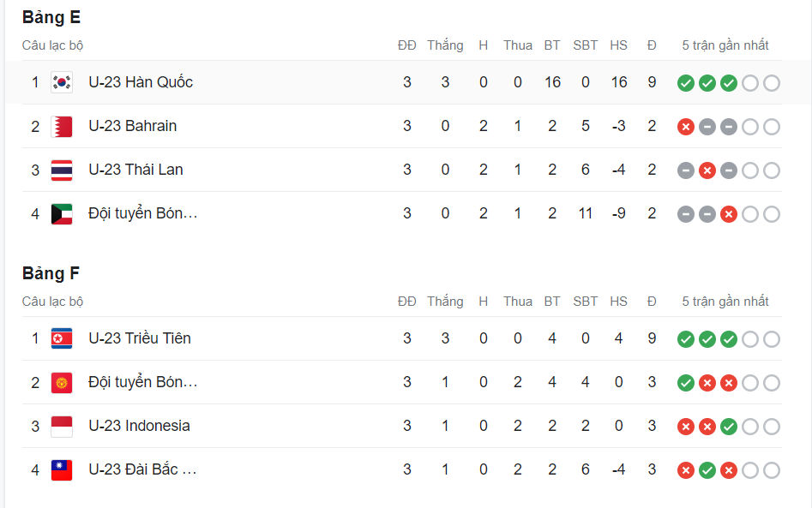Go to the U-23 Indonesia team page
Image resolution: width=812 pixels, height=508 pixels.
click(x=139, y=426)
